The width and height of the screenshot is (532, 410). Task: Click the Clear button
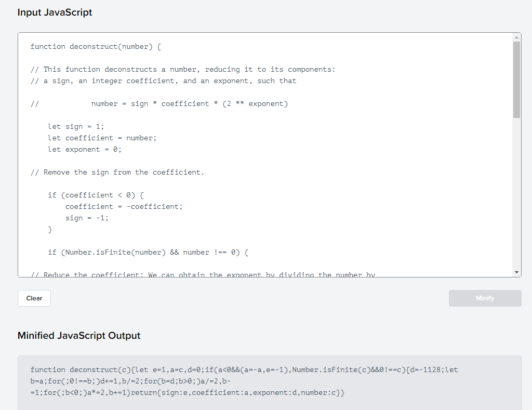[34, 298]
